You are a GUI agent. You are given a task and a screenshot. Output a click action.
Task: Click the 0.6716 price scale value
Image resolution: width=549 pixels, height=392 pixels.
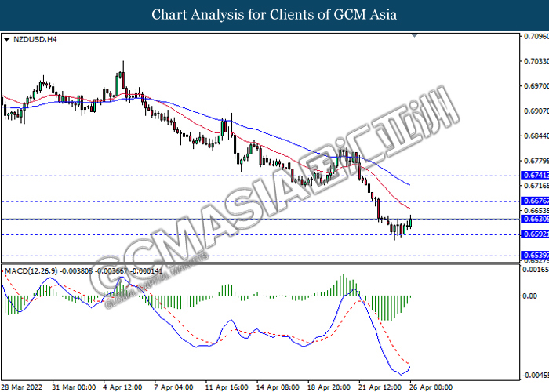pos(536,186)
